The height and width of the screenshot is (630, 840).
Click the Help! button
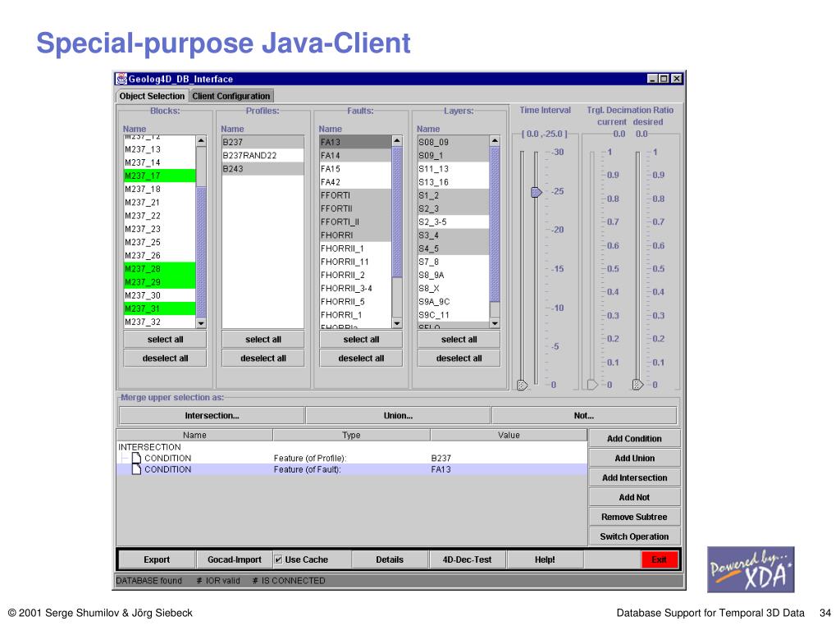[x=545, y=559]
